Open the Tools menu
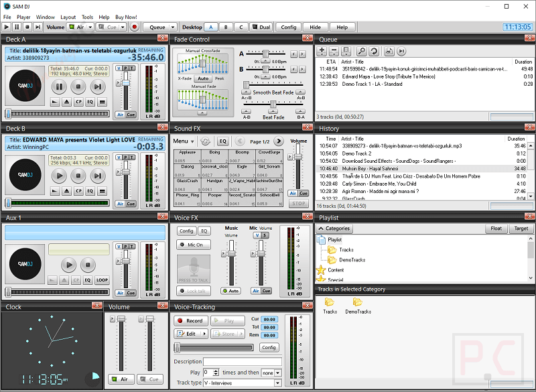 click(x=87, y=17)
